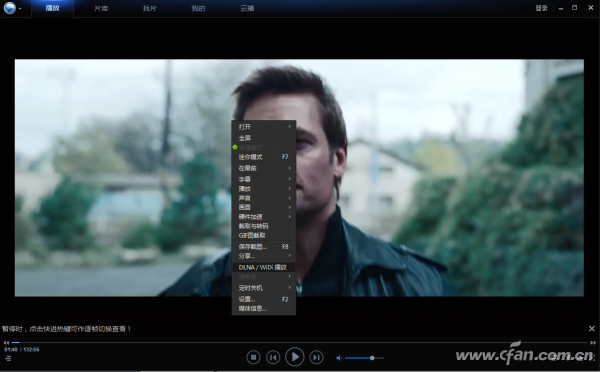Viewport: 600px width, 372px height.
Task: Go to the previous track
Action: [x=273, y=357]
